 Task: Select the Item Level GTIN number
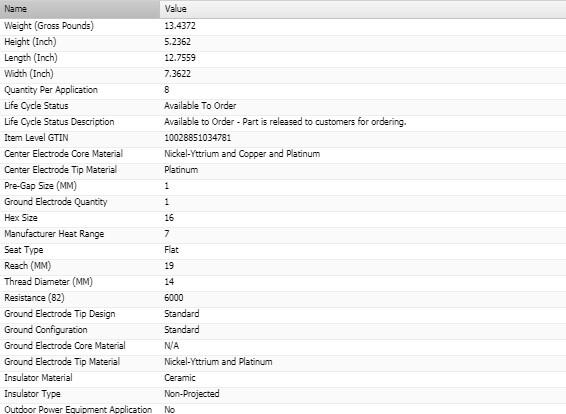click(x=198, y=138)
